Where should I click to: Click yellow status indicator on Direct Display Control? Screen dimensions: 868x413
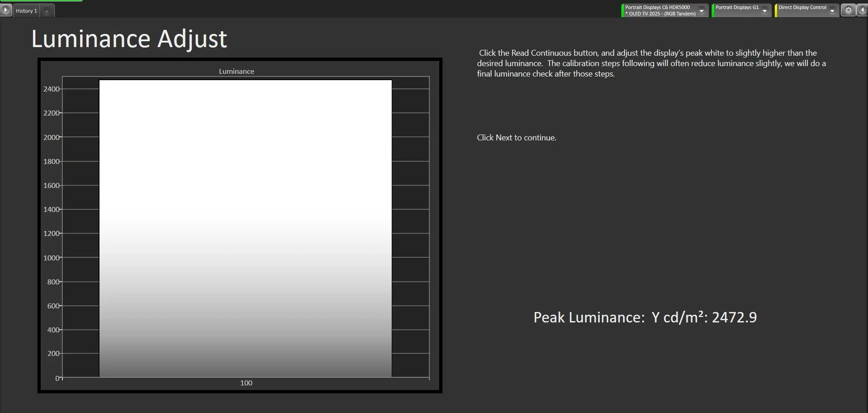[776, 10]
